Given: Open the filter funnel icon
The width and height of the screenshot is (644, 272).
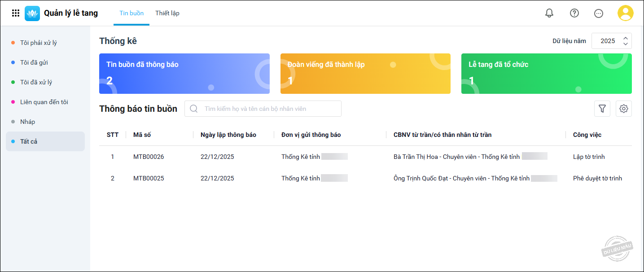Looking at the screenshot, I should click(602, 109).
